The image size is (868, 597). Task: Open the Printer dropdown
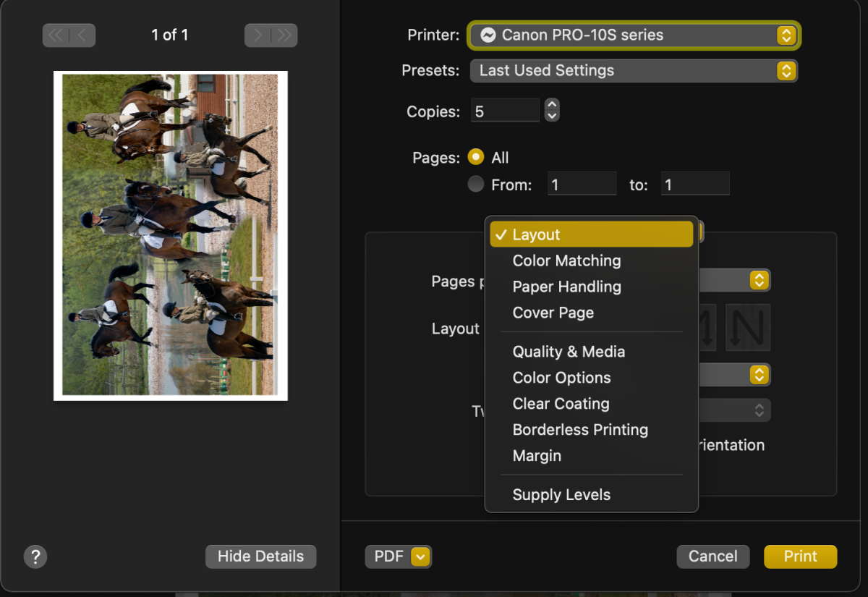tap(633, 35)
